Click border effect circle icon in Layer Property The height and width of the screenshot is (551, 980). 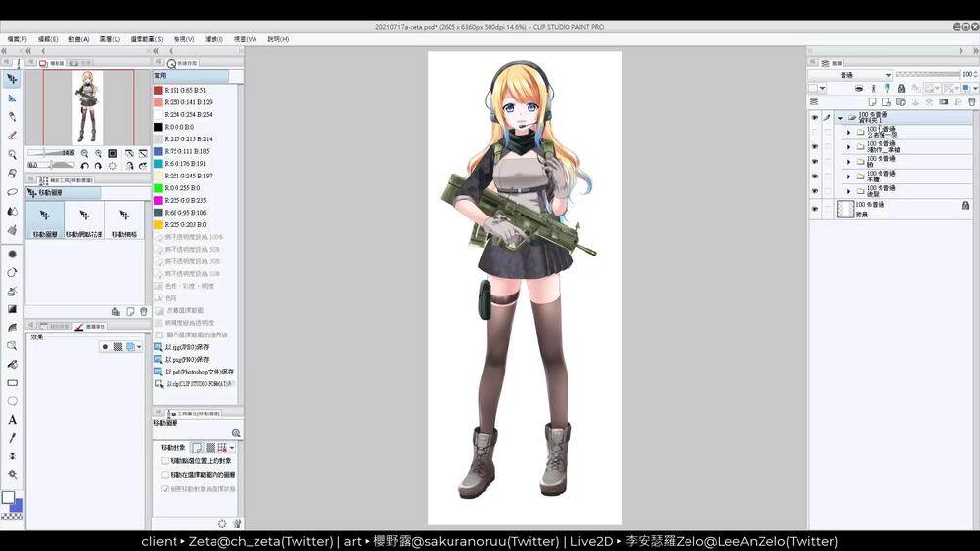pyautogui.click(x=105, y=347)
